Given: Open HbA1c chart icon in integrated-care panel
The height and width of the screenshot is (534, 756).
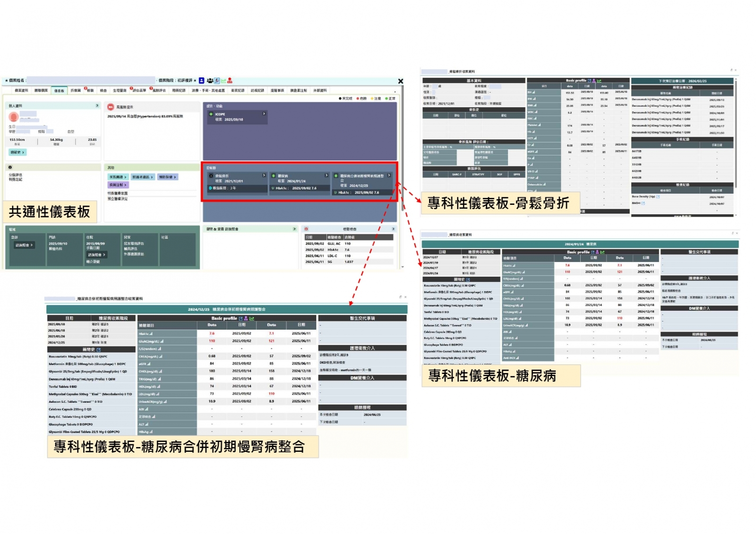Looking at the screenshot, I should click(x=151, y=334).
